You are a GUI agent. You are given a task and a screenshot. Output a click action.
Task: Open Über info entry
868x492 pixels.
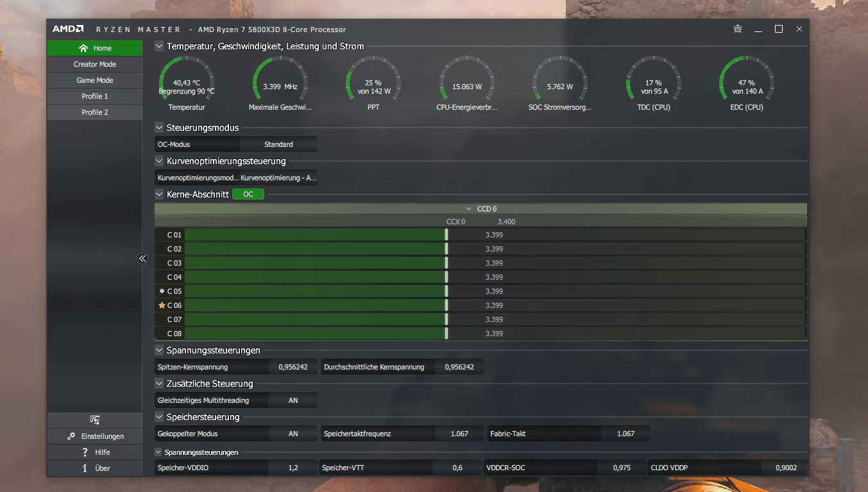[95, 468]
